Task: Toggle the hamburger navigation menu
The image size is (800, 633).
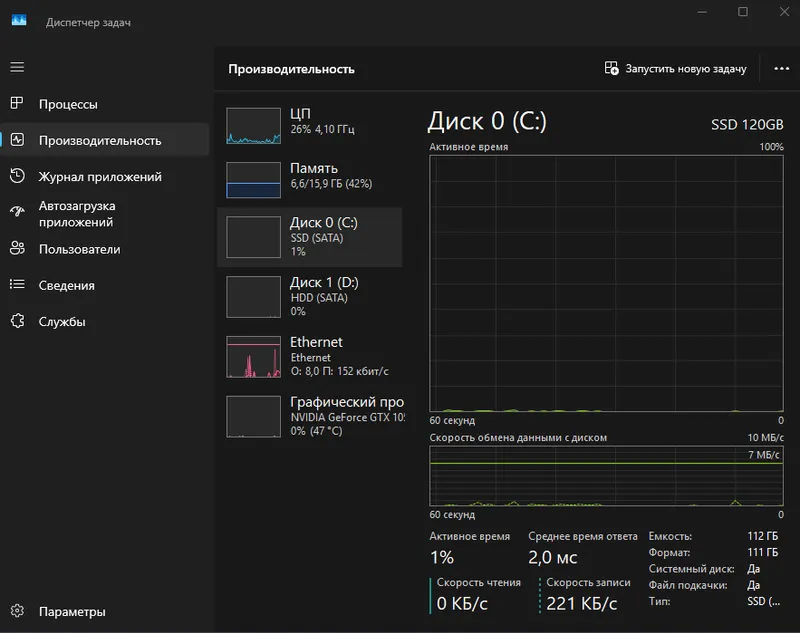Action: (17, 67)
